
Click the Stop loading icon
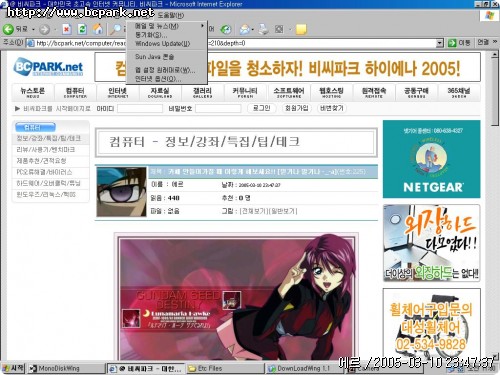point(66,29)
